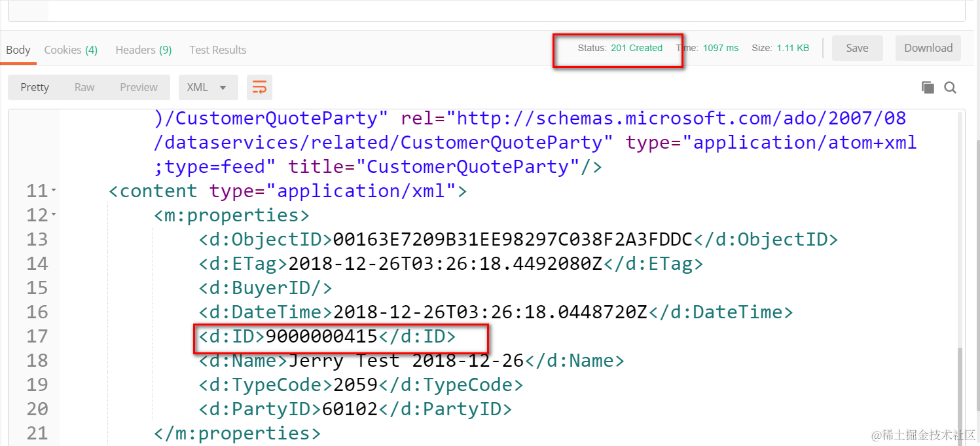Viewport: 980px width, 446px height.
Task: Open search in response body
Action: tap(950, 87)
